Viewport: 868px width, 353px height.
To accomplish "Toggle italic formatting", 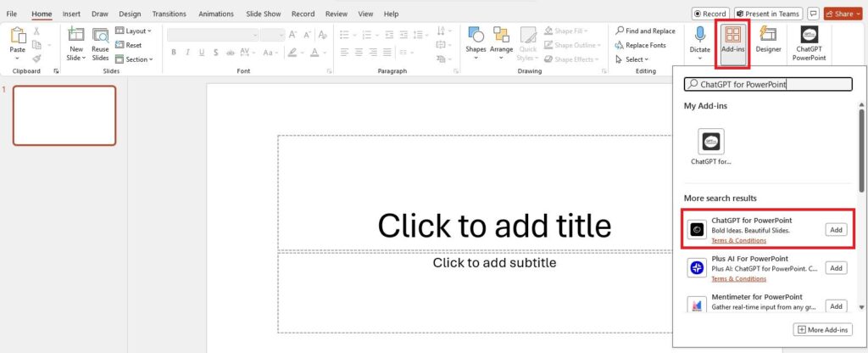I will click(187, 53).
